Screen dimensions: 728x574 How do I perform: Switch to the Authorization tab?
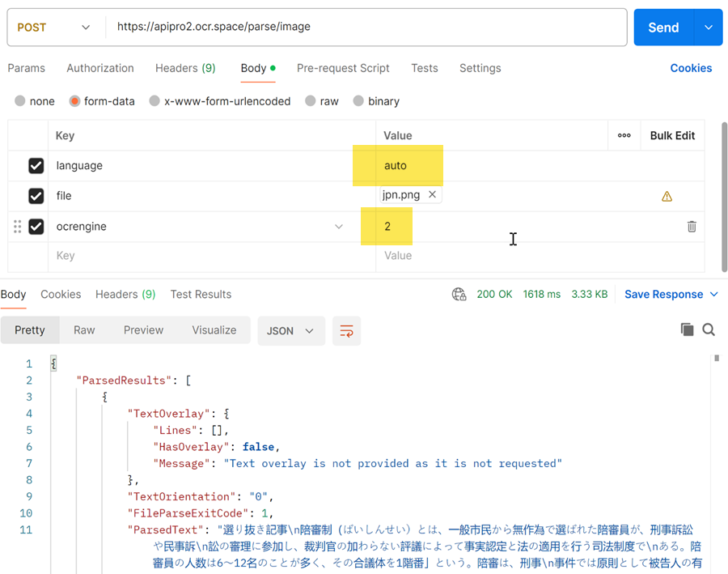(100, 68)
